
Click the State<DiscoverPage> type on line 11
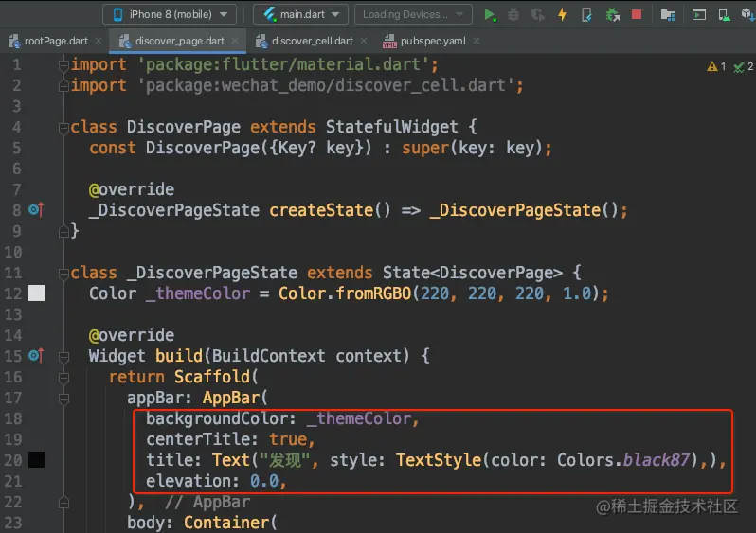tap(473, 273)
